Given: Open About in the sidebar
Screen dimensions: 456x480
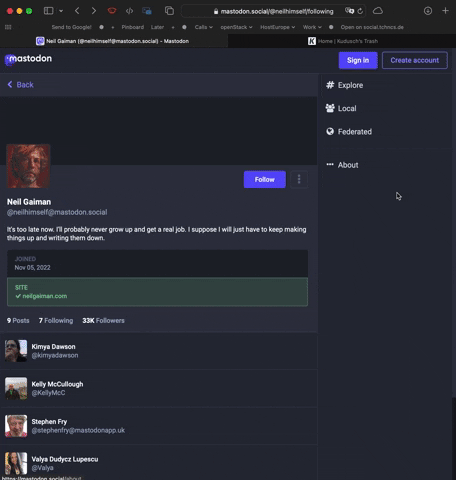Looking at the screenshot, I should tap(342, 165).
